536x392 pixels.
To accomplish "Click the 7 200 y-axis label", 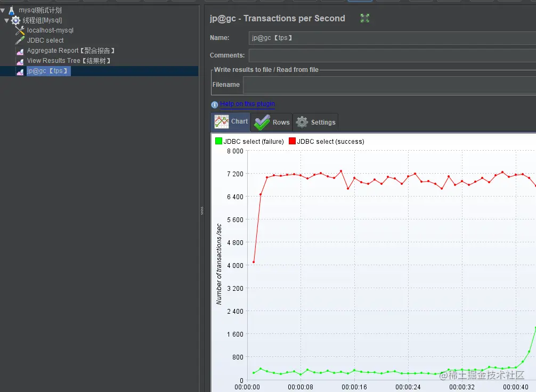I will click(235, 174).
